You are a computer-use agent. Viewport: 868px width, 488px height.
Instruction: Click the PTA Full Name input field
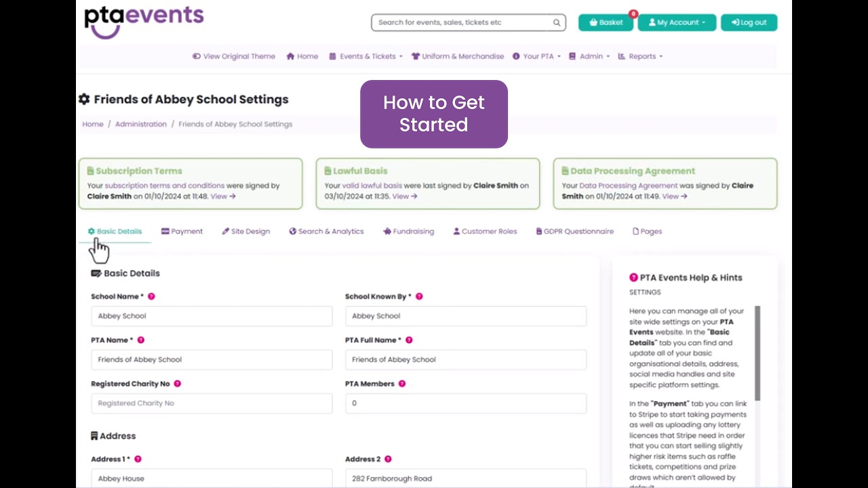(x=466, y=359)
